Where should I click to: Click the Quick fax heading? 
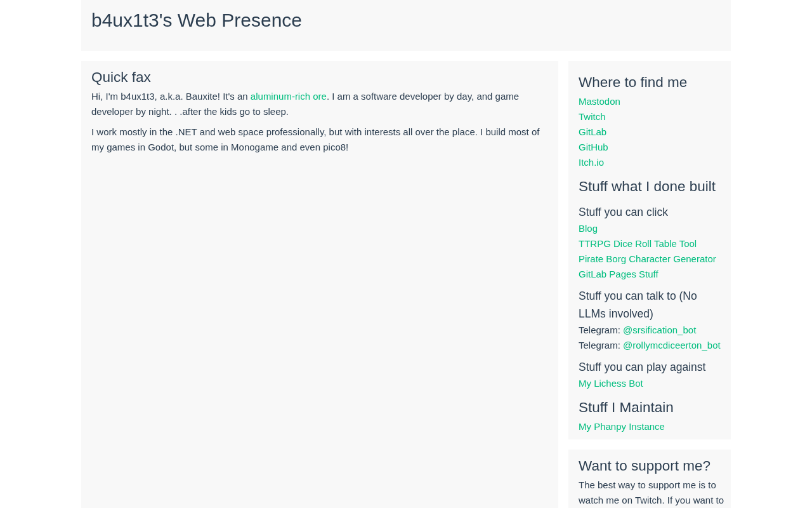coord(121,77)
